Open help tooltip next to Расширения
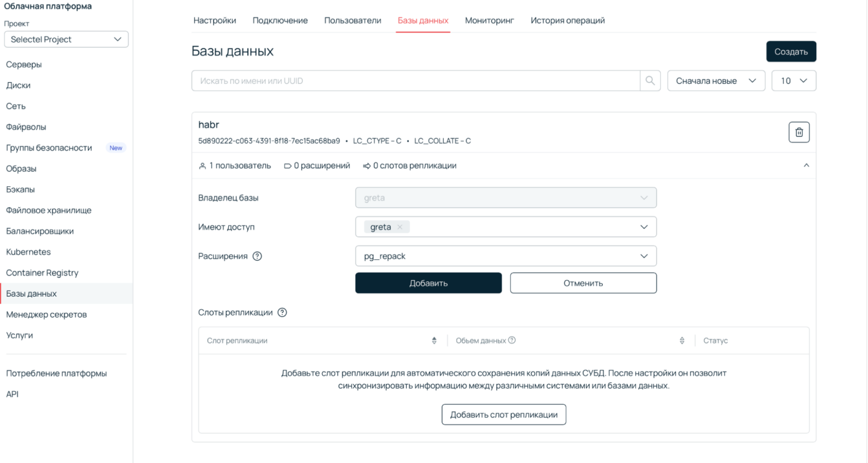 pyautogui.click(x=257, y=256)
